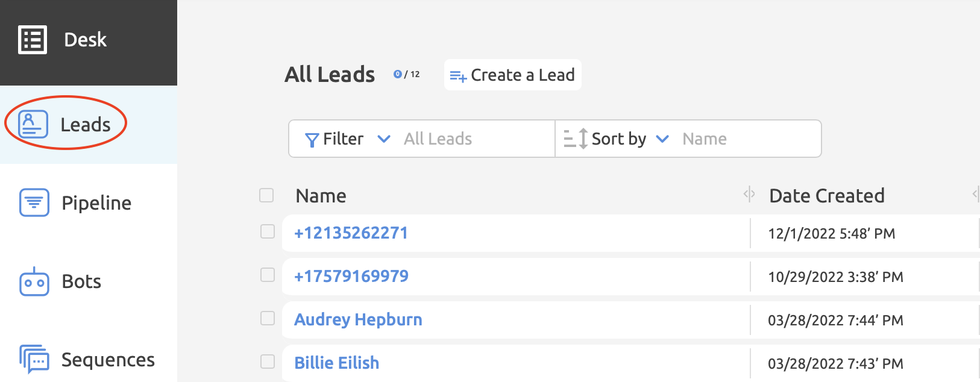Toggle the select-all leads checkbox
Image resolution: width=980 pixels, height=382 pixels.
pyautogui.click(x=266, y=195)
